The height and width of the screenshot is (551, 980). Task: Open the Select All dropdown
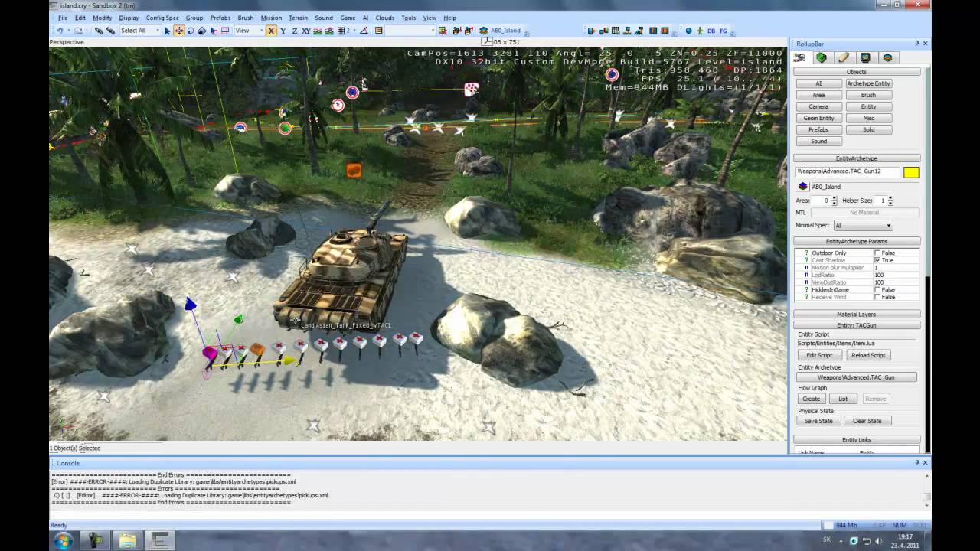click(x=139, y=31)
